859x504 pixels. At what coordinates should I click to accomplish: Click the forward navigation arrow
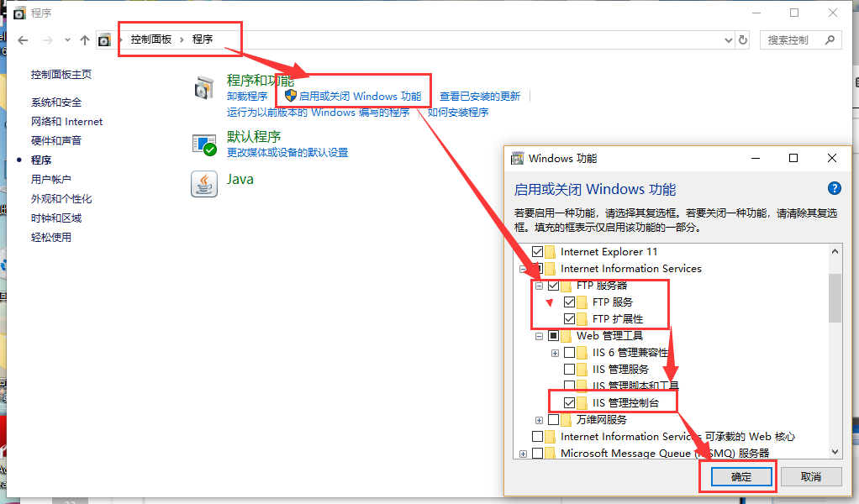pyautogui.click(x=48, y=40)
